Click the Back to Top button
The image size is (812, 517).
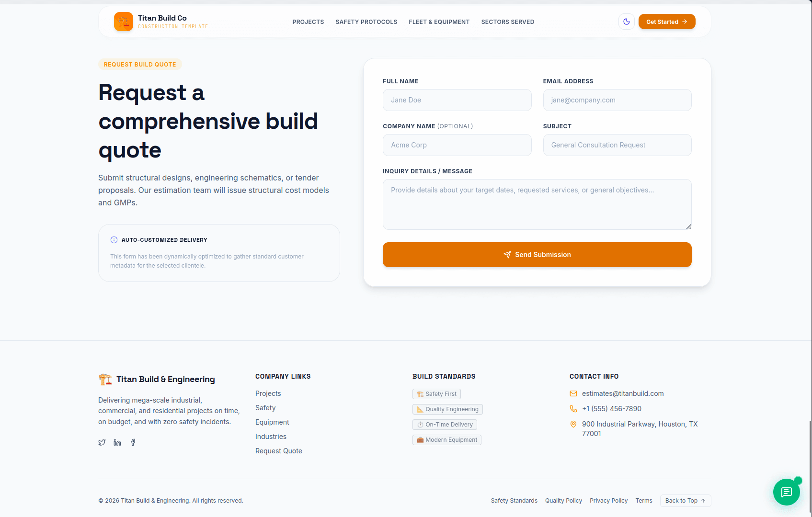pos(686,501)
